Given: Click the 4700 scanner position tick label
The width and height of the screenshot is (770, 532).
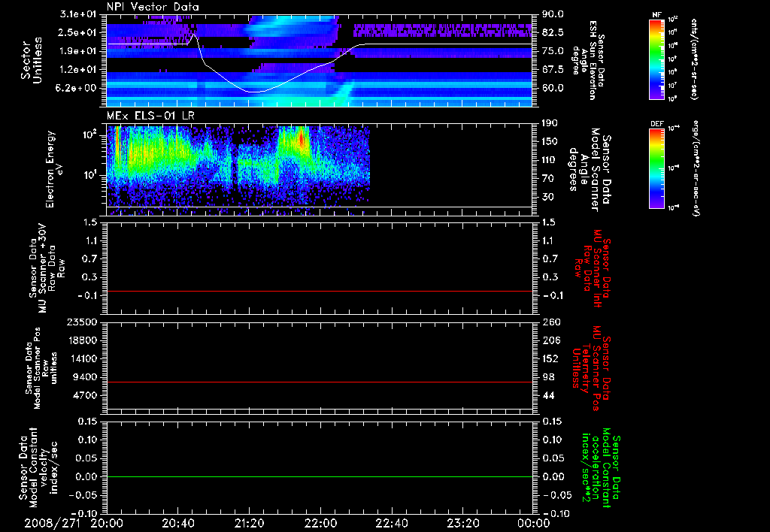Looking at the screenshot, I should coord(84,395).
